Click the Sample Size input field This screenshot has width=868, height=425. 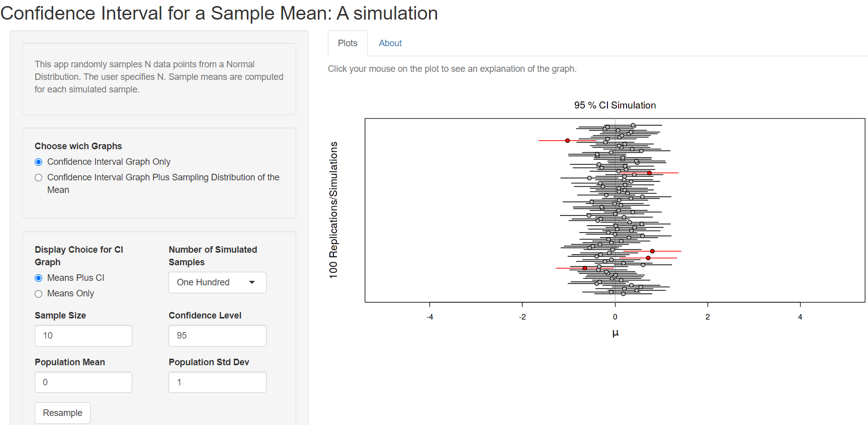pyautogui.click(x=83, y=336)
